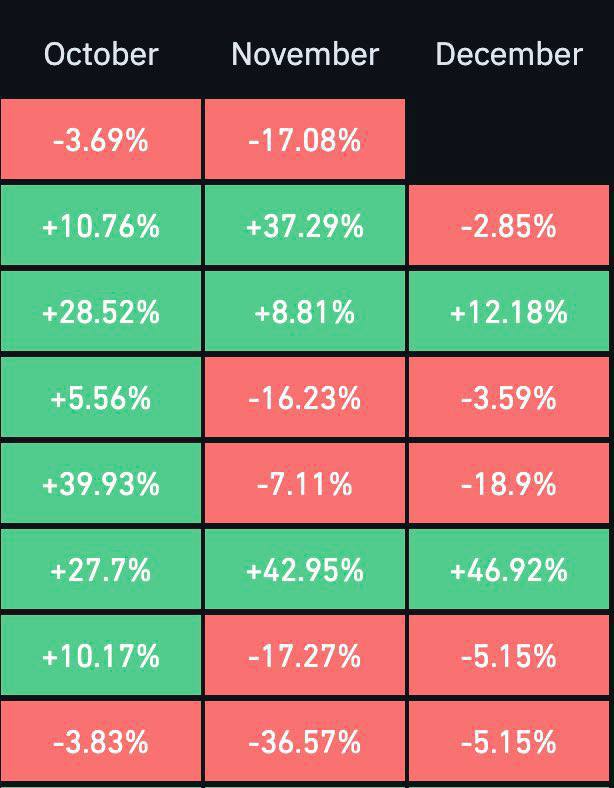Viewport: 614px width, 788px height.
Task: Click the -16.23% red cell
Action: point(305,398)
